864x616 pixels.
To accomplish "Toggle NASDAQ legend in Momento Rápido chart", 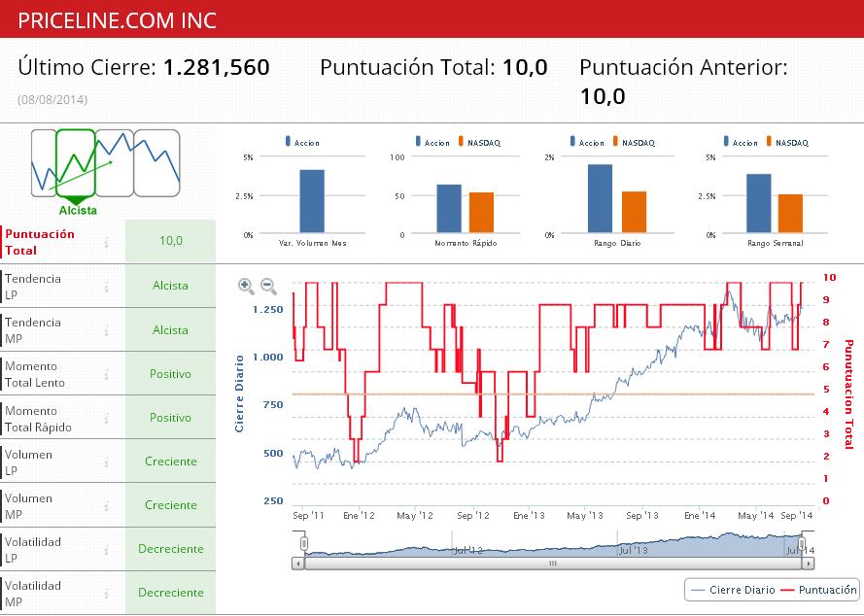I will coord(479,143).
